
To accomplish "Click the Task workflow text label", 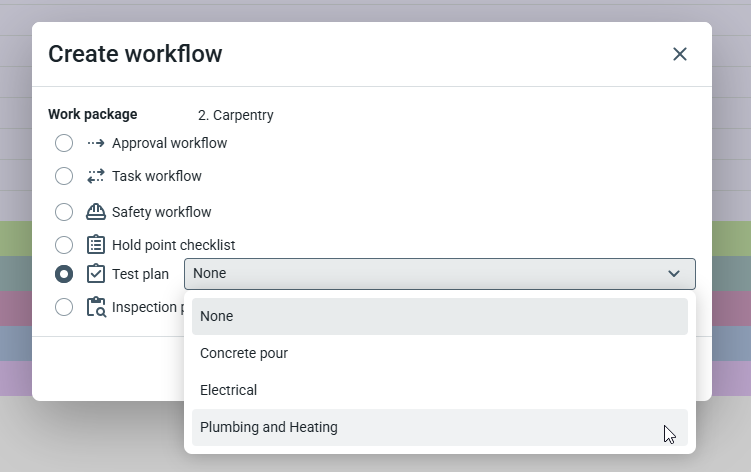I will click(156, 176).
